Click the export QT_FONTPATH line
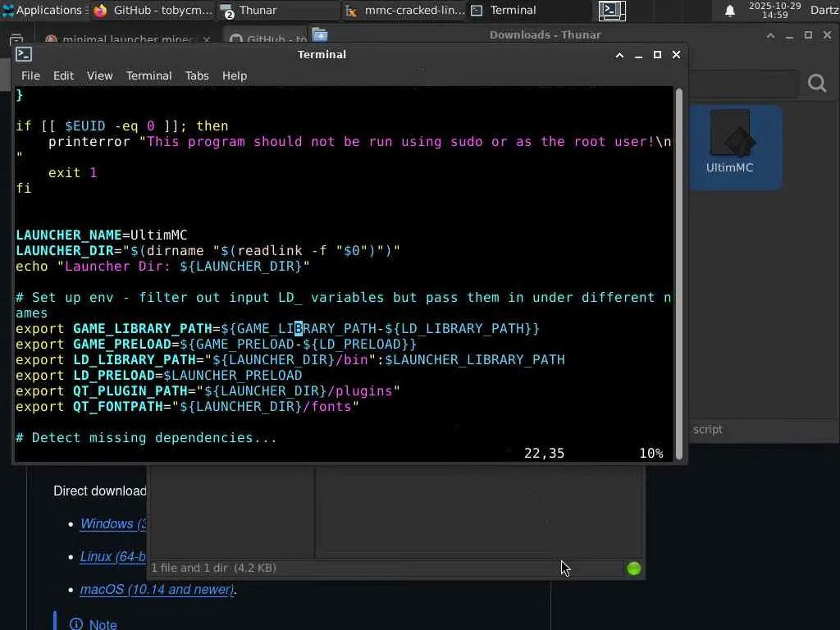 187,407
